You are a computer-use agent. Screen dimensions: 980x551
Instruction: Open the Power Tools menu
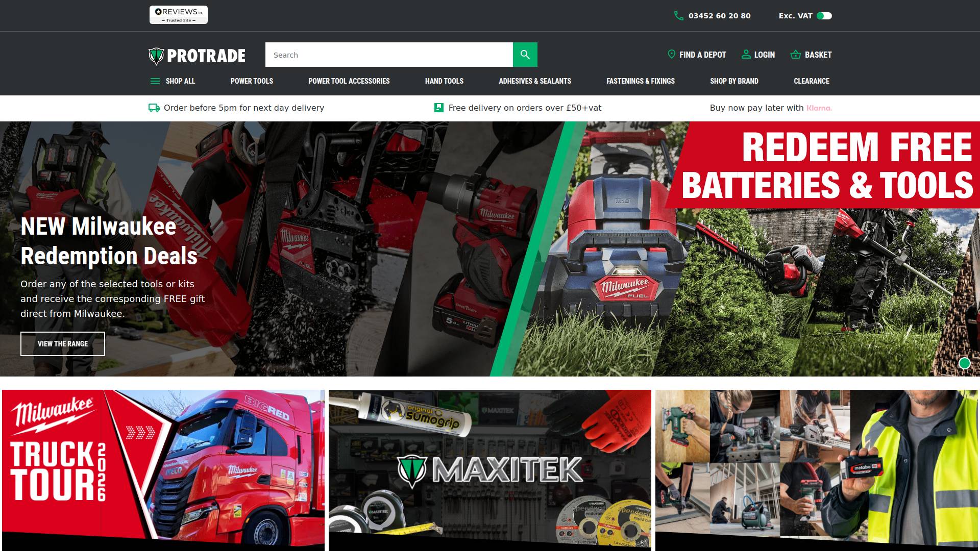point(252,81)
